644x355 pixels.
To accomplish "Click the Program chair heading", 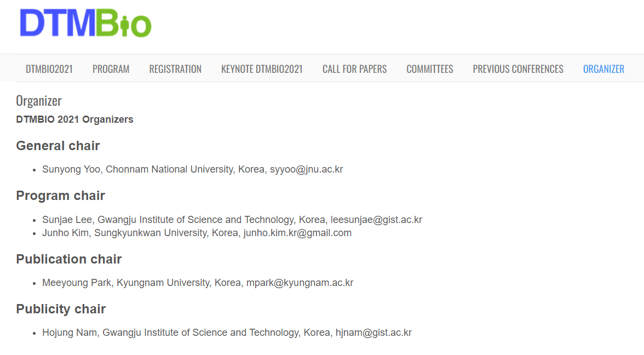I will point(60,196).
